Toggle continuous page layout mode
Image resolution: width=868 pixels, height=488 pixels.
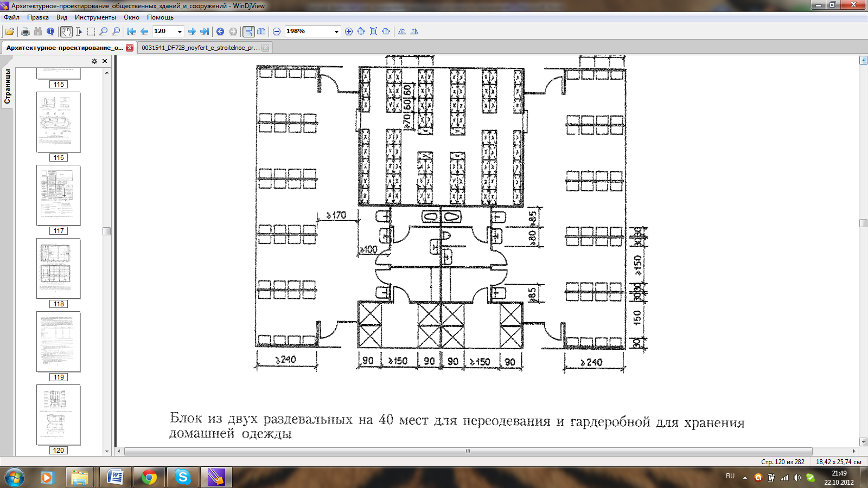point(248,31)
